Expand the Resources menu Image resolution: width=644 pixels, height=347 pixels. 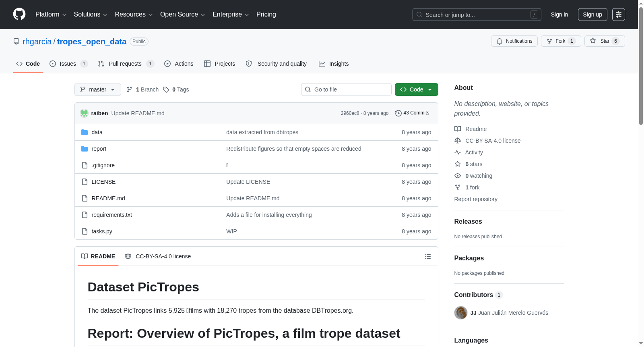click(134, 15)
